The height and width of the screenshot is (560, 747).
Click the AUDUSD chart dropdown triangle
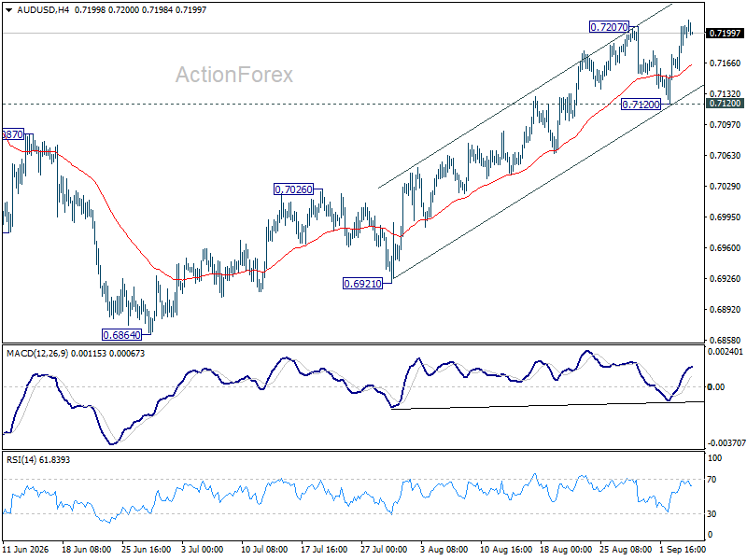[8, 10]
